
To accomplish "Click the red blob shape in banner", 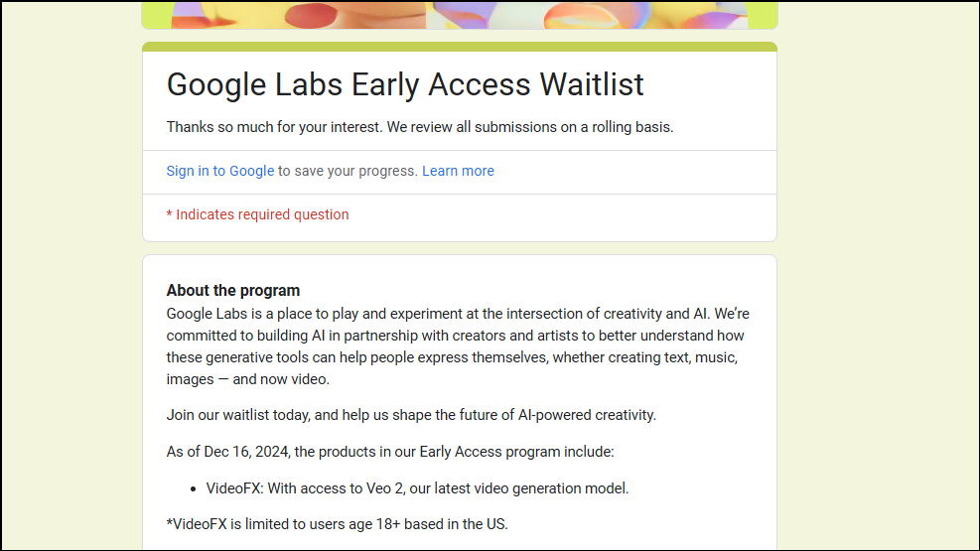I will (311, 16).
